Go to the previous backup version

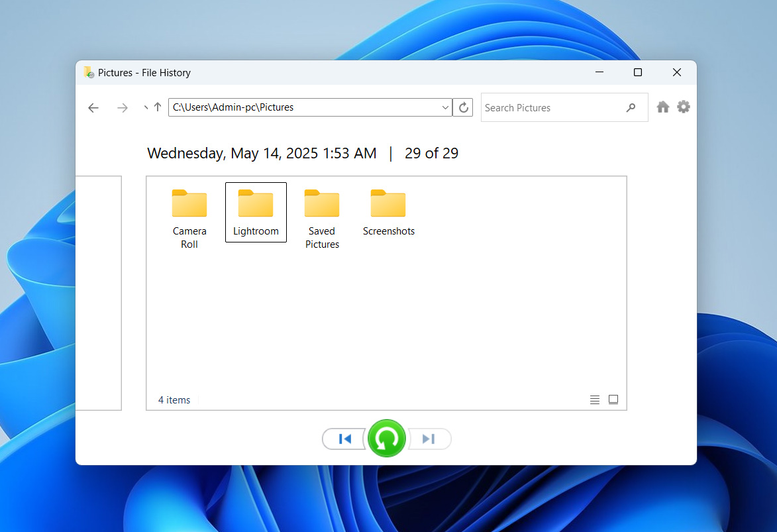(344, 439)
